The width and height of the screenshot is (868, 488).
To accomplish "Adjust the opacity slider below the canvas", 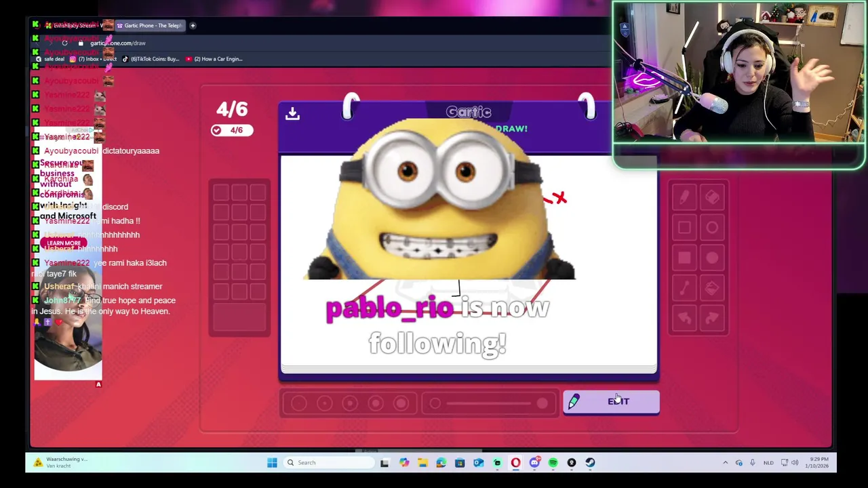I will point(488,404).
